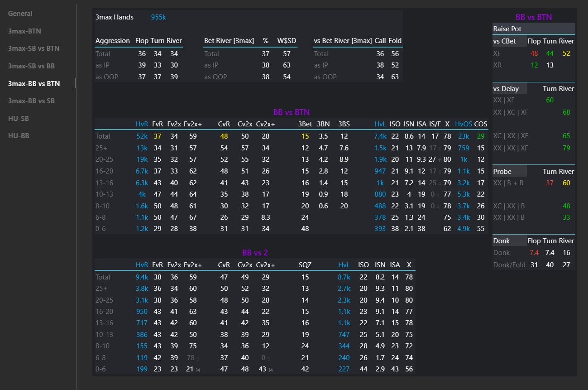Click the 23k Total HvOS value

(464, 136)
